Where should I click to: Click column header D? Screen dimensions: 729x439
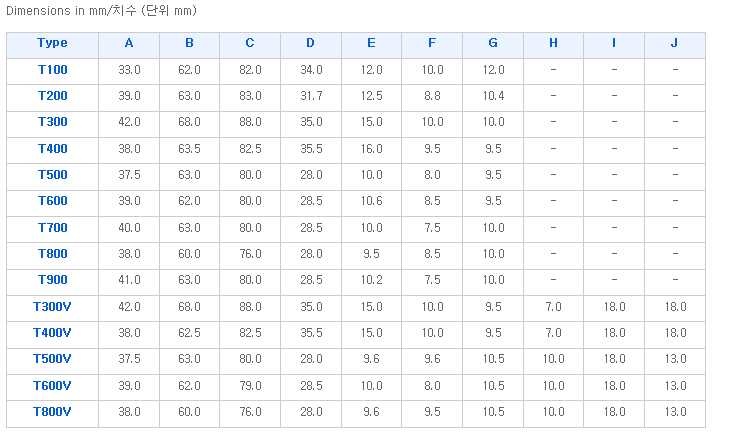[310, 43]
